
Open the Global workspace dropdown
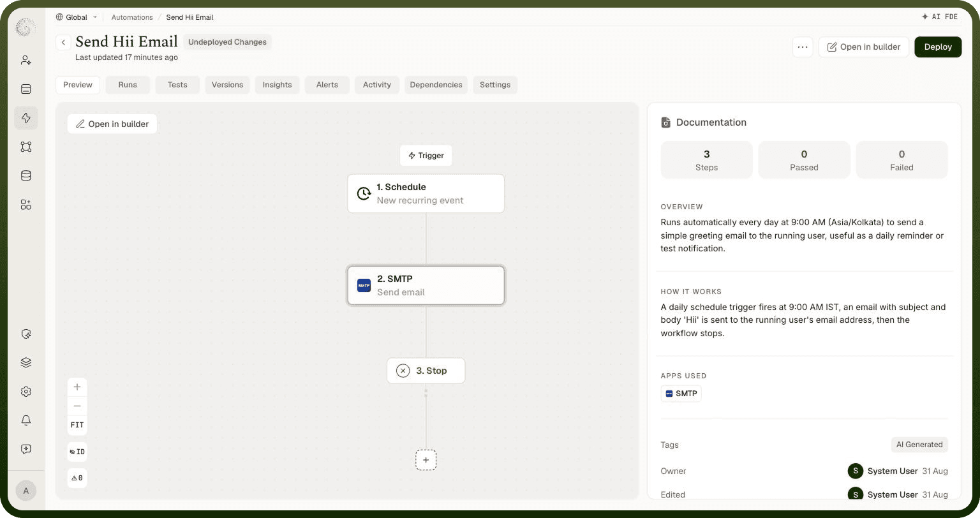77,17
